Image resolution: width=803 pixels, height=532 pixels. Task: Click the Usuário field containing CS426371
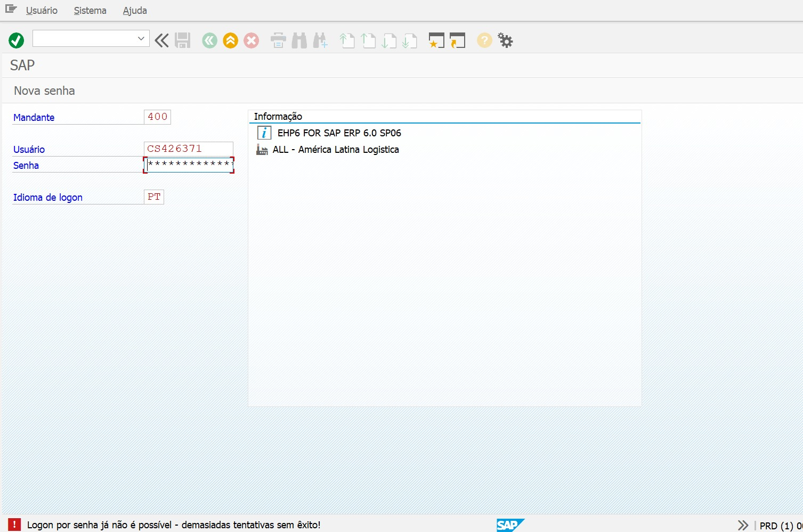click(x=189, y=149)
